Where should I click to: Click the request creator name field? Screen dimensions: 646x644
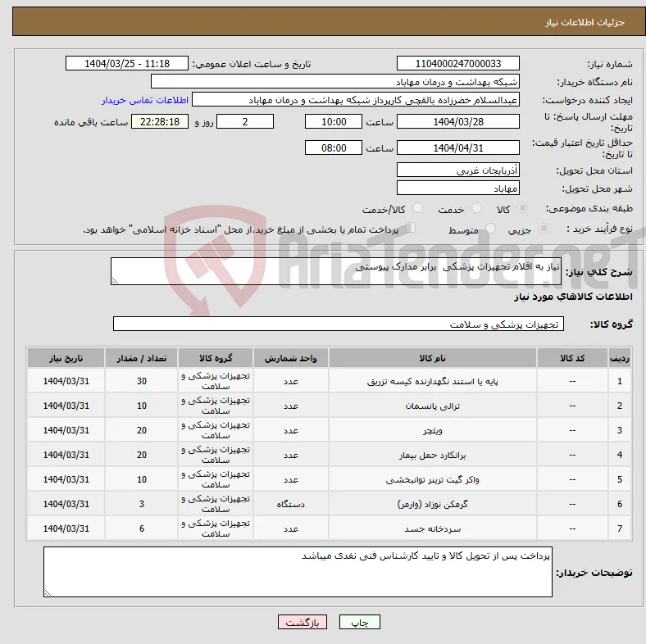[x=355, y=100]
